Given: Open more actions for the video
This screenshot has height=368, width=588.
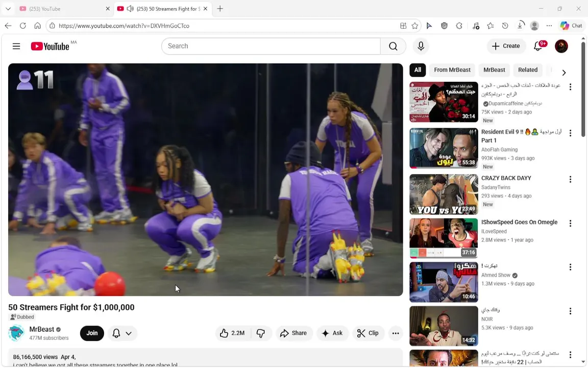Looking at the screenshot, I should point(395,333).
